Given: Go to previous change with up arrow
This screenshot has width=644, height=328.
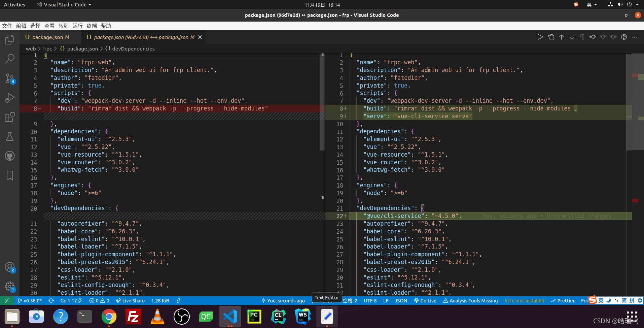Looking at the screenshot, I should pyautogui.click(x=562, y=37).
